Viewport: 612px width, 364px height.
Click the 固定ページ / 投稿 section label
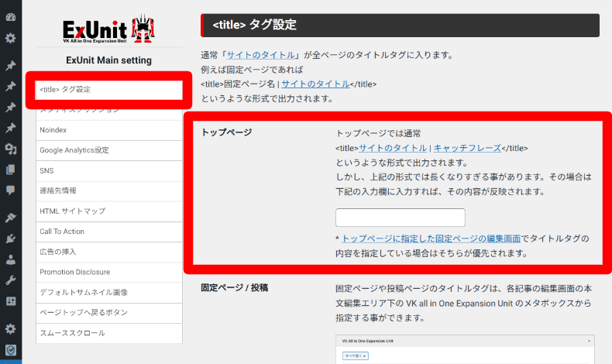234,288
